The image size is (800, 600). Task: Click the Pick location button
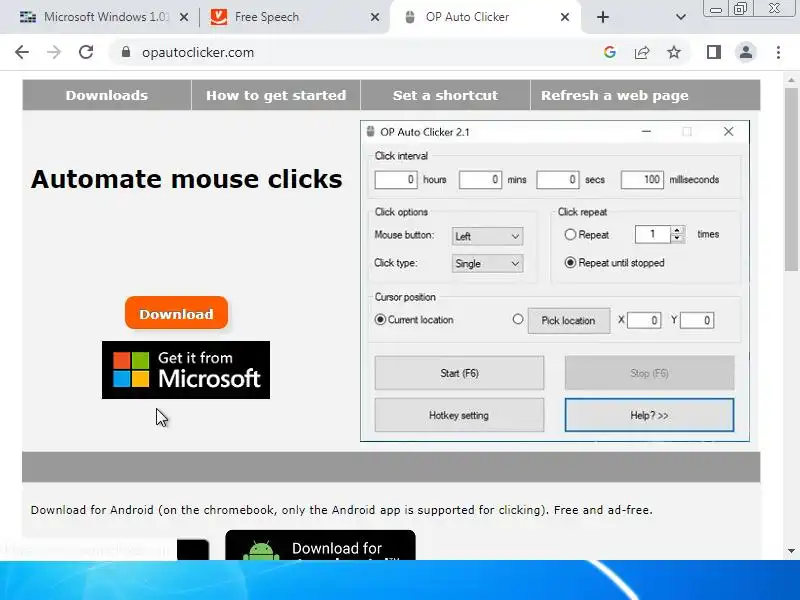coord(568,320)
